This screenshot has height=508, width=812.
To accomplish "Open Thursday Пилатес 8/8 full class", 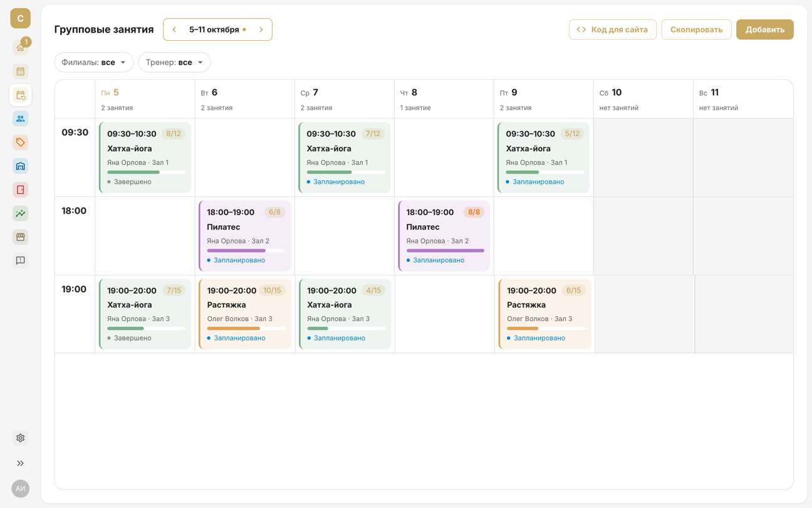I will 444,236.
